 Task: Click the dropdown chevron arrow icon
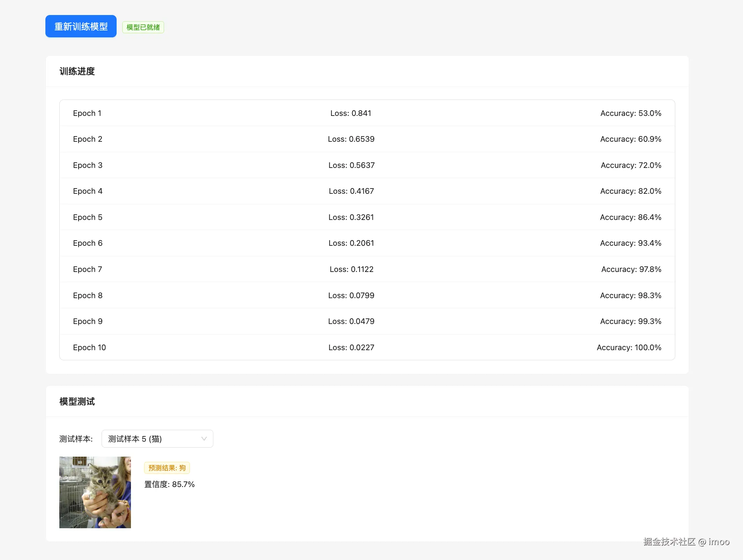click(204, 439)
